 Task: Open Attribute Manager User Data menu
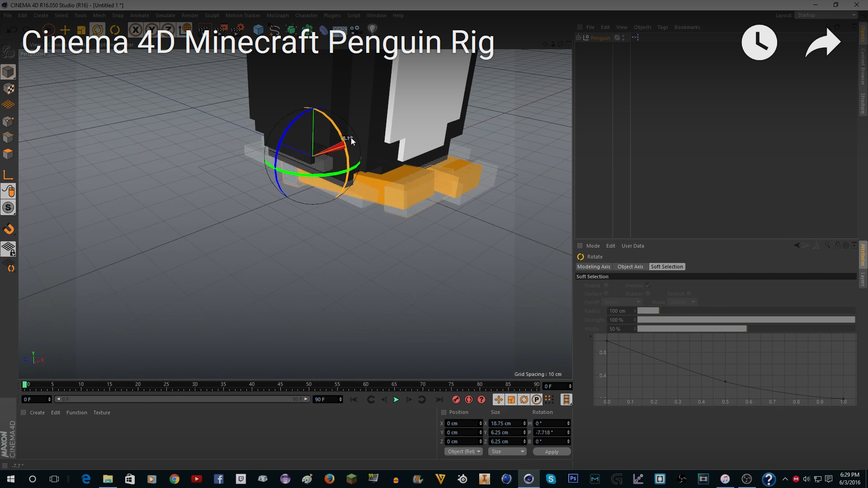point(632,246)
